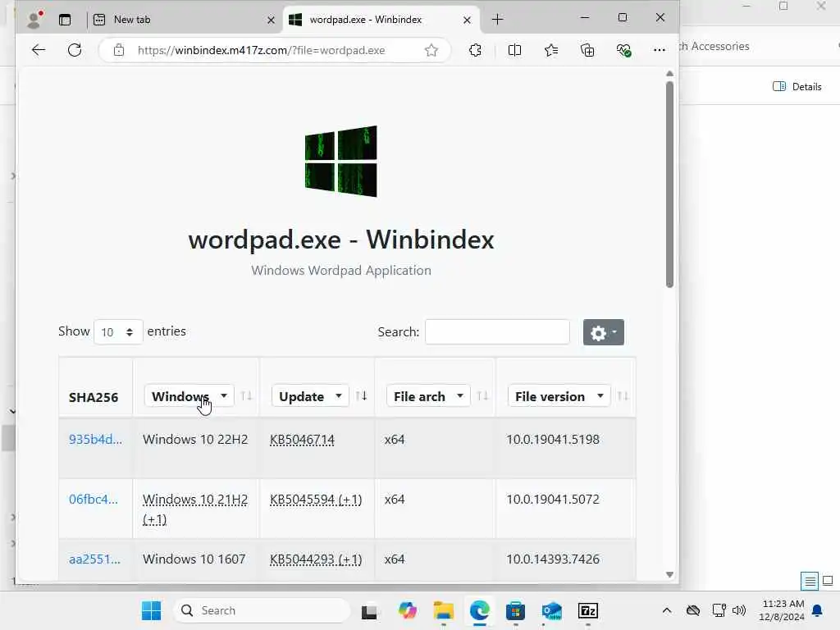Image resolution: width=840 pixels, height=630 pixels.
Task: Open hash link 06fbc4...
Action: [x=94, y=500]
